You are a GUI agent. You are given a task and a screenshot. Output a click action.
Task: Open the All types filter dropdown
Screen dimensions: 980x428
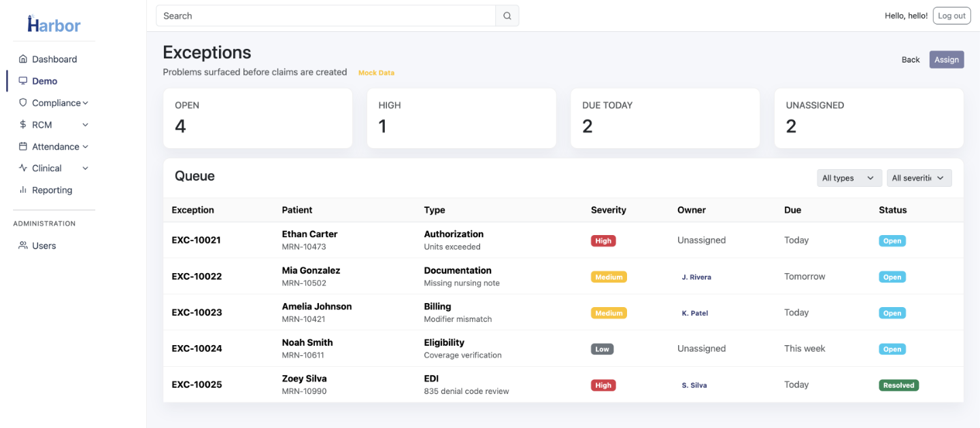[848, 177]
